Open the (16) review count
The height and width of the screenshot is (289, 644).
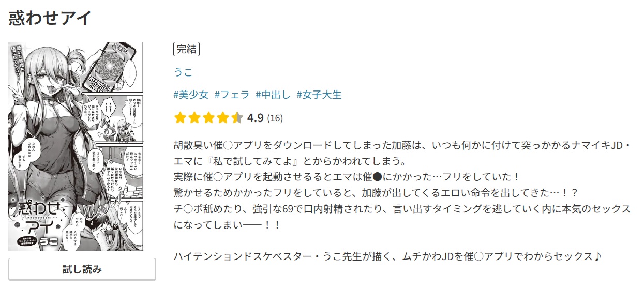[275, 118]
